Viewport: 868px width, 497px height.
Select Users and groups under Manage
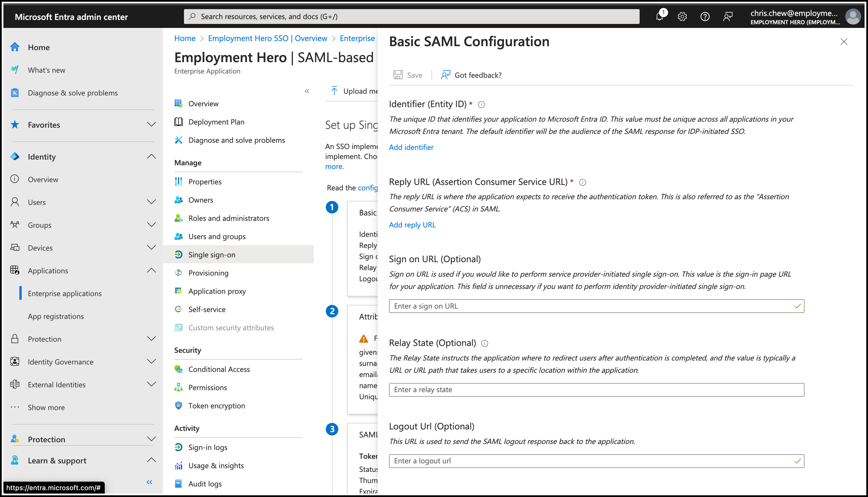click(x=217, y=236)
